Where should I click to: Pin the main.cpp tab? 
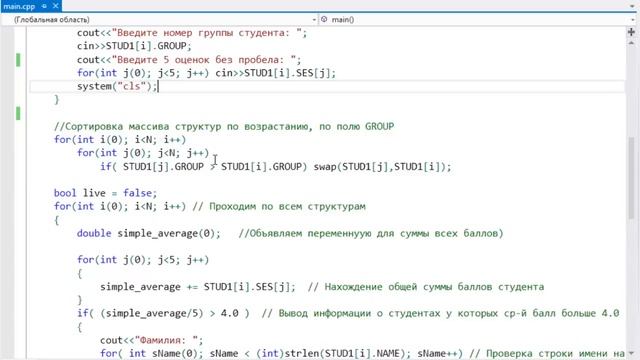point(44,6)
